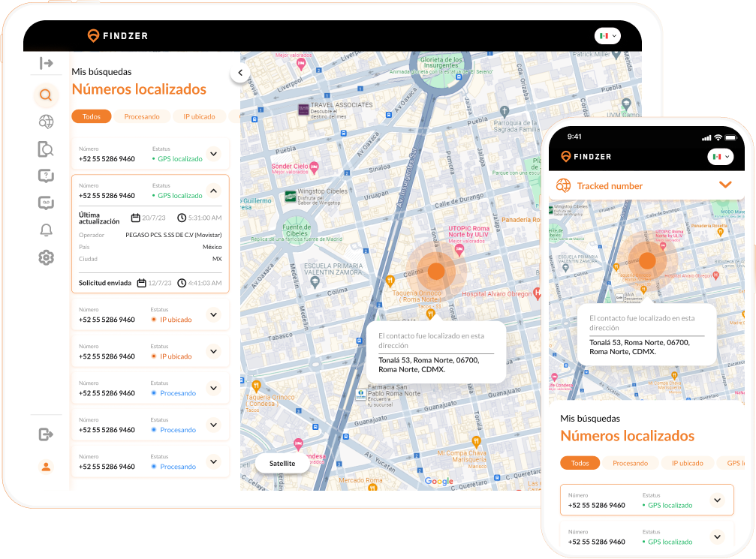Open the question mark help chat icon
This screenshot has height=559, width=756.
point(46,176)
